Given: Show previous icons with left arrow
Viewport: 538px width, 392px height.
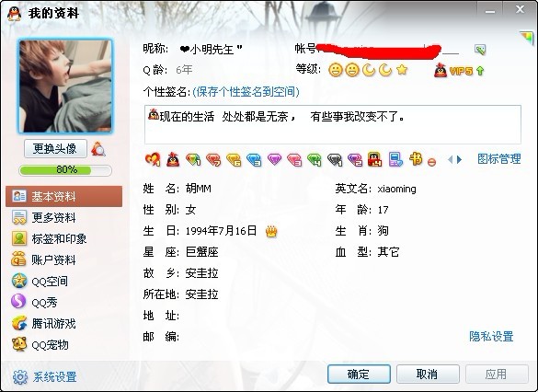Looking at the screenshot, I should [x=451, y=159].
